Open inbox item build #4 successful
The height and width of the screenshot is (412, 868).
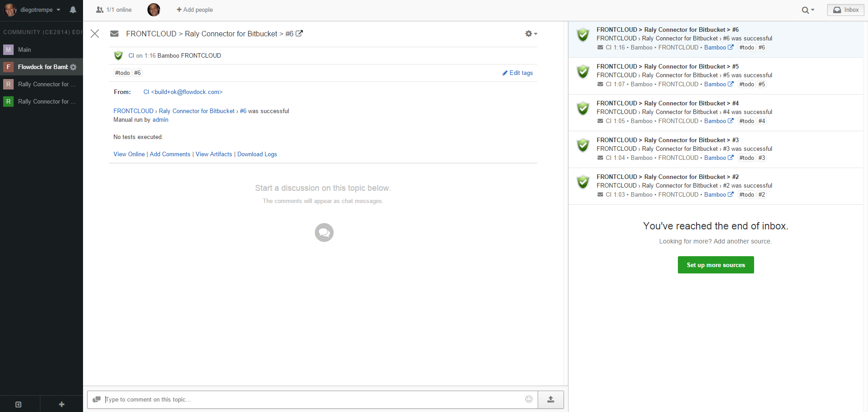(716, 113)
